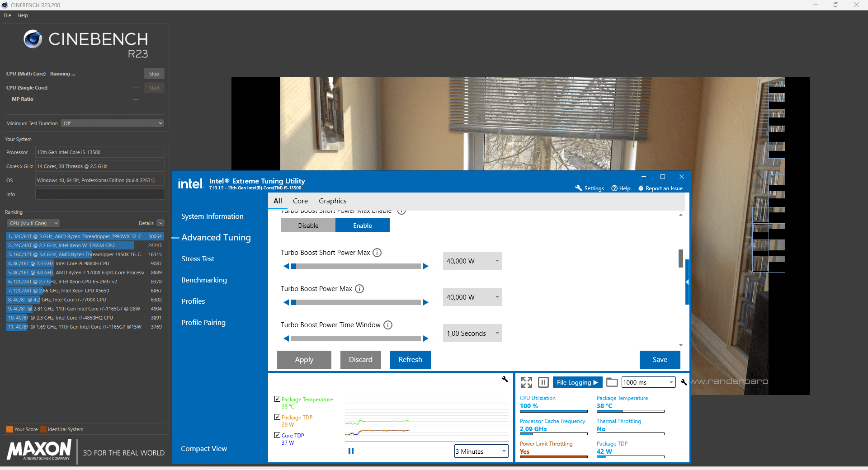Switch to the All tuning tab
This screenshot has width=868, height=470.
point(278,201)
